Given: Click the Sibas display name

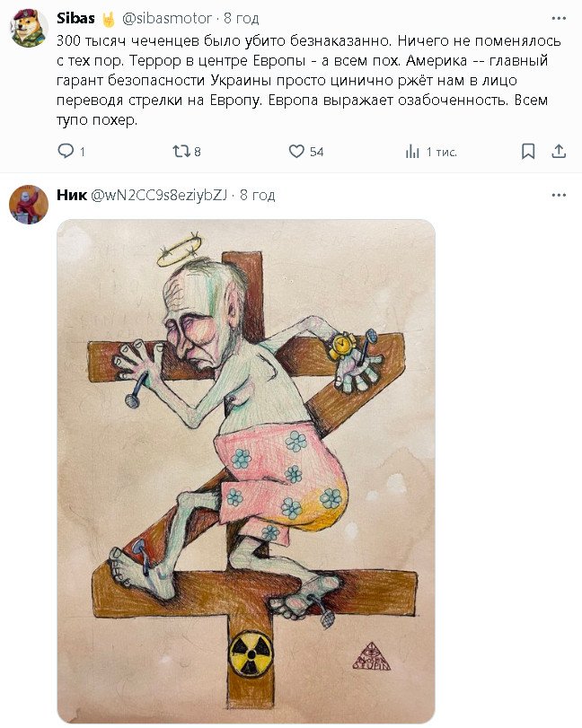Looking at the screenshot, I should tap(73, 18).
